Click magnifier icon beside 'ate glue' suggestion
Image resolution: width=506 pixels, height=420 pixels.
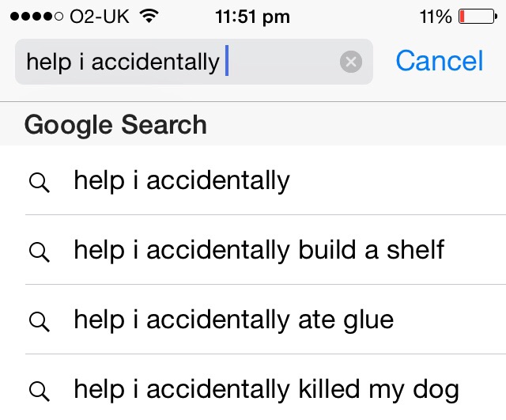pyautogui.click(x=39, y=322)
